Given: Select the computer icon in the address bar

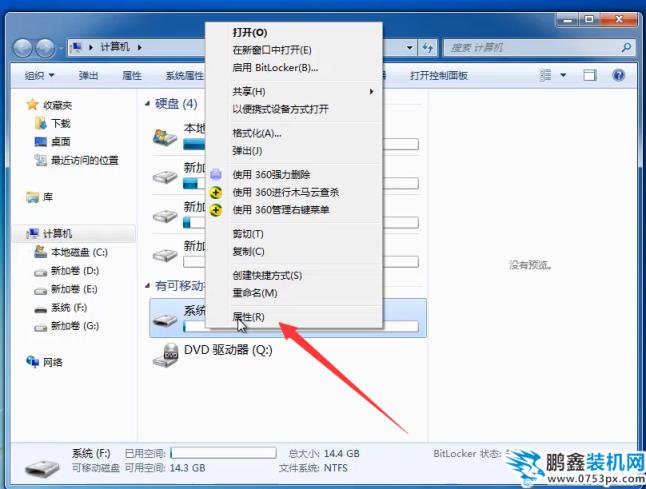Looking at the screenshot, I should [x=76, y=47].
